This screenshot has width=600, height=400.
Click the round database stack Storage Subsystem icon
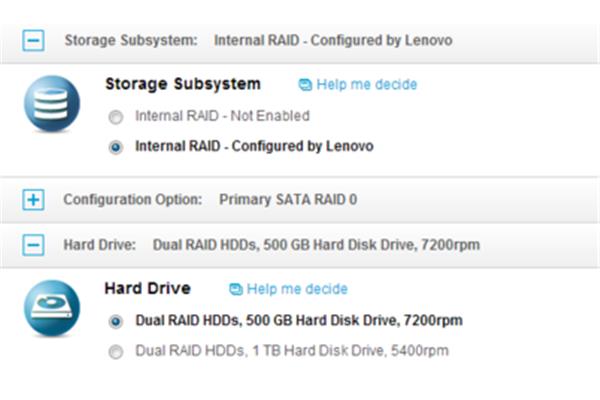coord(52,103)
